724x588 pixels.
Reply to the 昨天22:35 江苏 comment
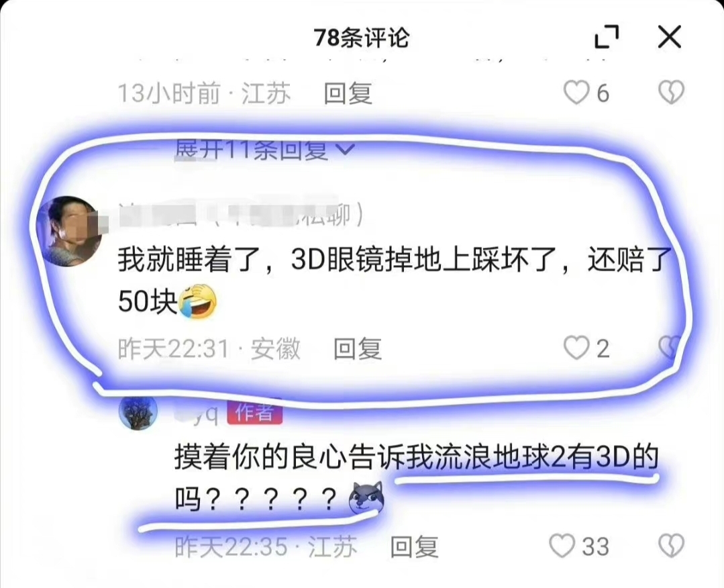[x=415, y=546]
